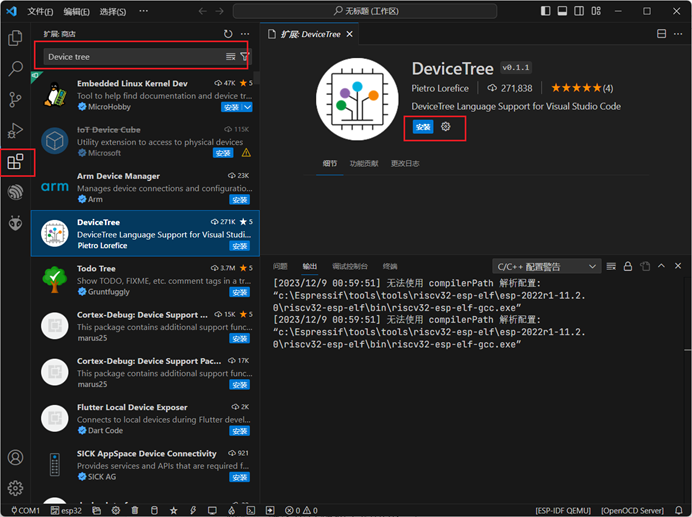This screenshot has width=692, height=517.
Task: Switch to the 调试控制台 Debug Console tab
Action: point(350,266)
